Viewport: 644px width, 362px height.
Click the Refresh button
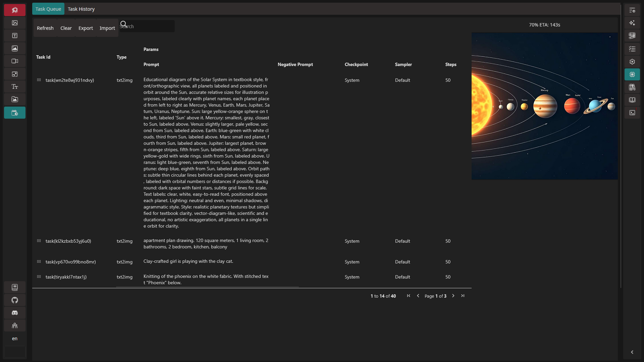(x=45, y=28)
